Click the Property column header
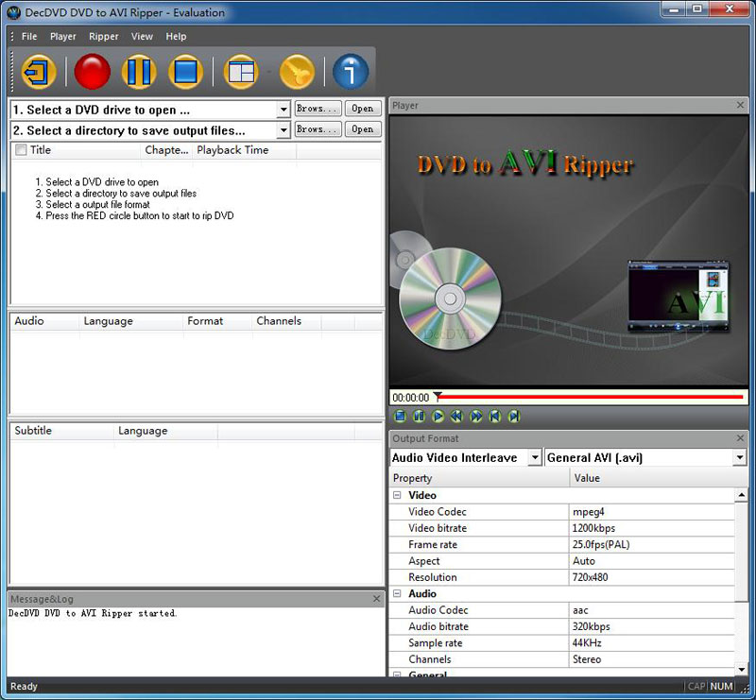756x700 pixels. pyautogui.click(x=480, y=478)
